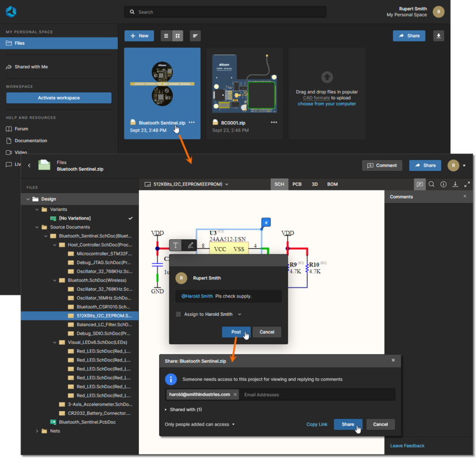Open the BOM tab
This screenshot has height=458, width=476.
pos(332,184)
